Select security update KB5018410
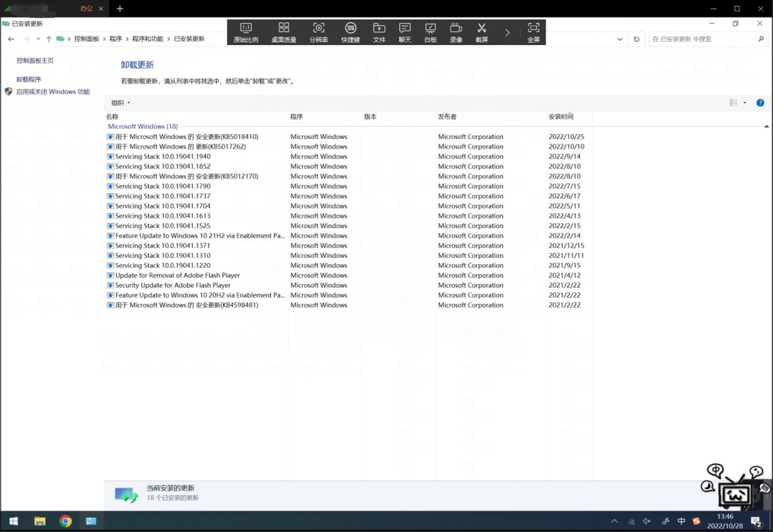The image size is (773, 532). coord(348,137)
